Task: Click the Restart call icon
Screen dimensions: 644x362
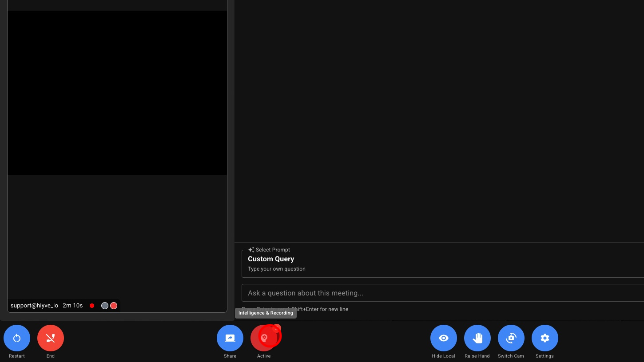Action: click(17, 338)
